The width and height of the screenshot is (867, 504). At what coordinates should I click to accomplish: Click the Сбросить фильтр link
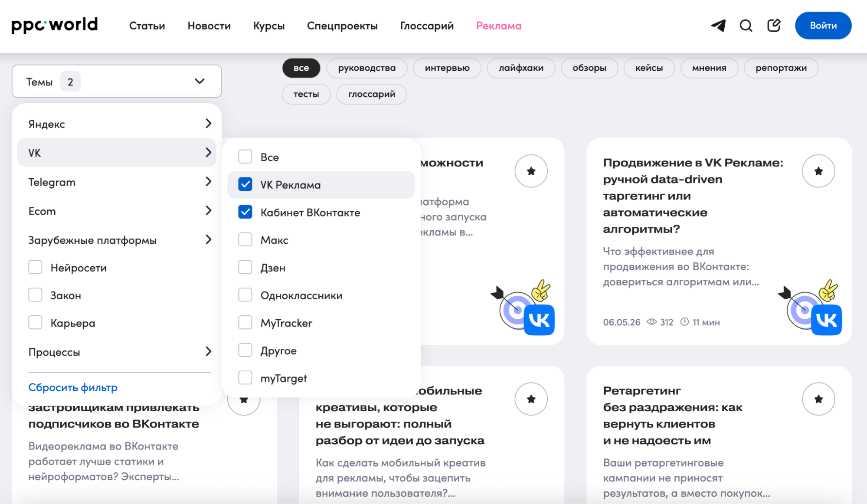[x=73, y=387]
